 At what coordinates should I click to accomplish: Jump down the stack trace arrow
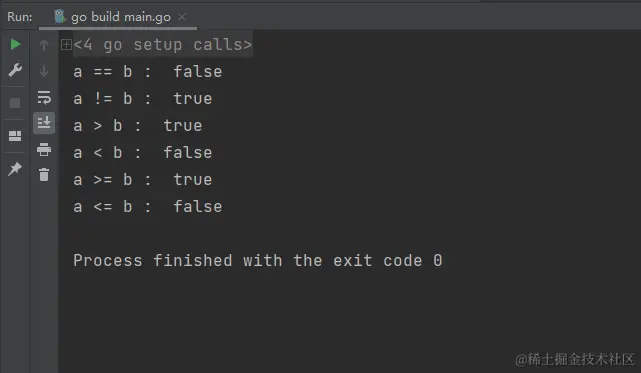point(44,71)
